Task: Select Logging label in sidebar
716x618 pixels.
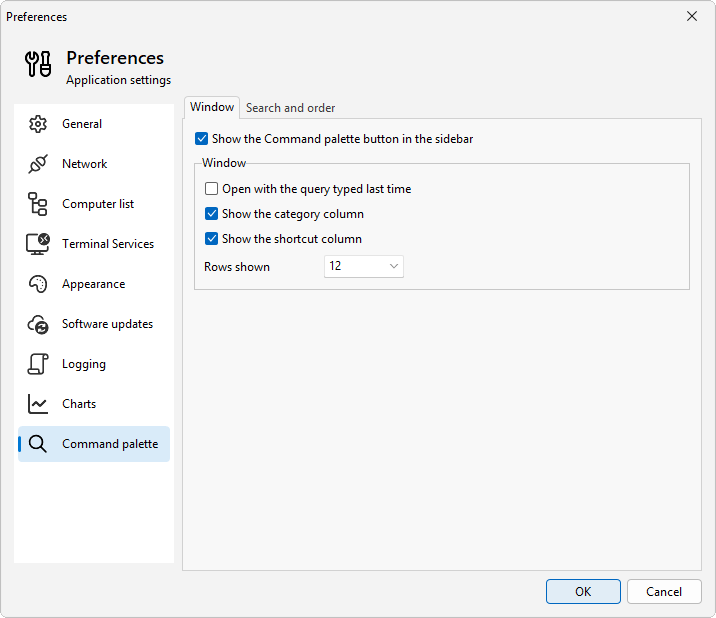Action: pos(84,364)
